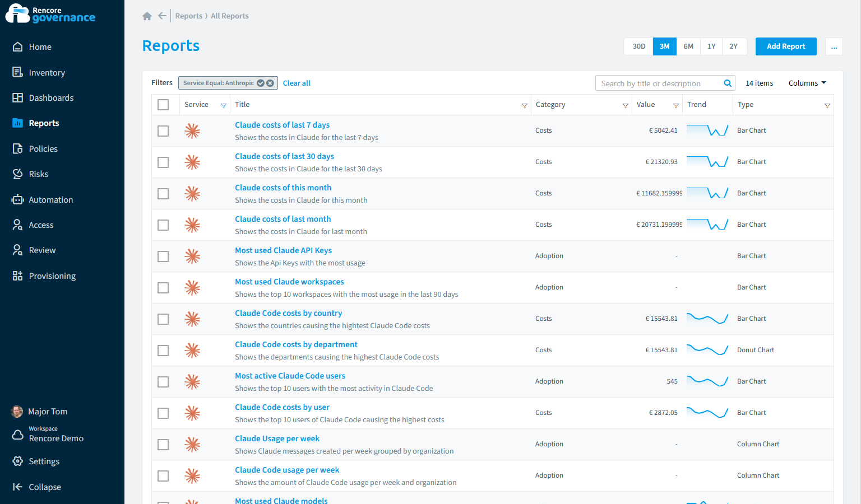Open the Title column filter
The width and height of the screenshot is (861, 504).
click(525, 105)
